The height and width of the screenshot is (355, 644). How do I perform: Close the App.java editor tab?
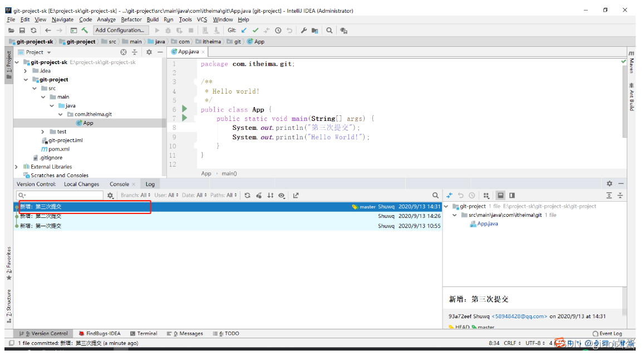coord(203,52)
